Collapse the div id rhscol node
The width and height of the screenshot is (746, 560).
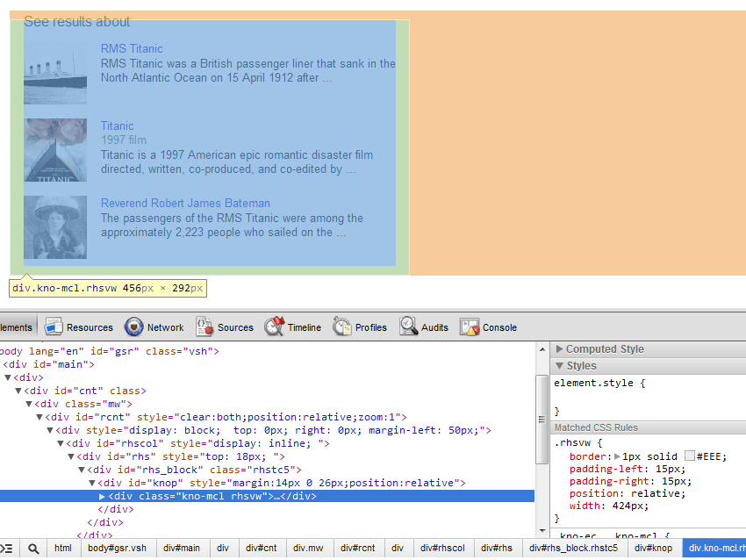[x=61, y=443]
